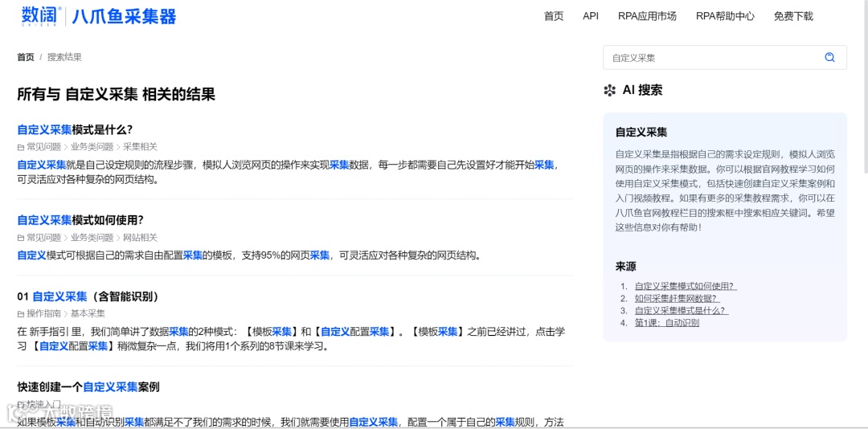Click the AI 搜索 sparkle icon

(609, 90)
